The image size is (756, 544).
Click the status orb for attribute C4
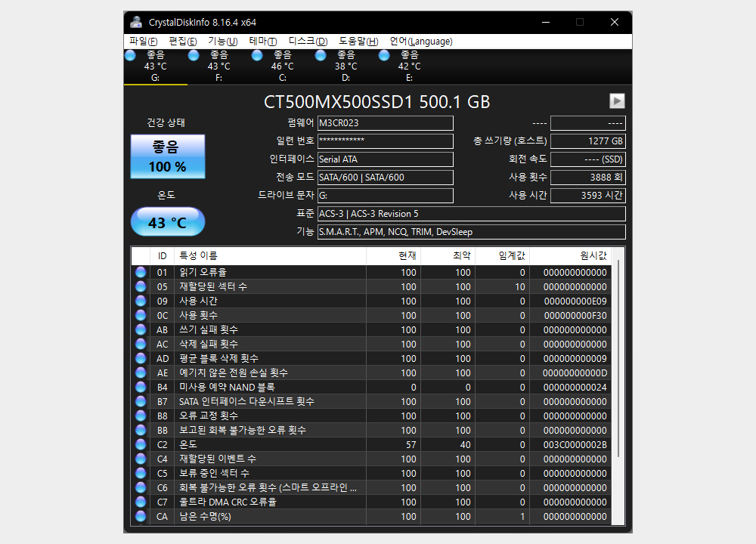coord(141,459)
